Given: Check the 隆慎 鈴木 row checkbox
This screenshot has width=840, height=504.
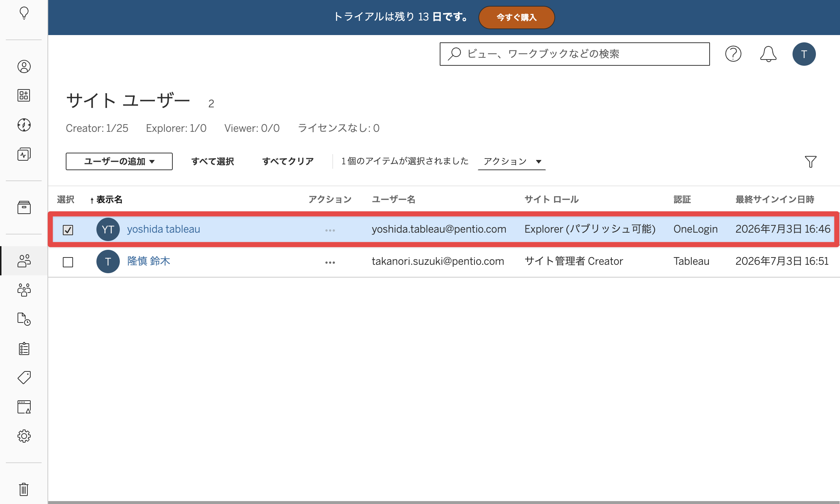Looking at the screenshot, I should [x=68, y=262].
